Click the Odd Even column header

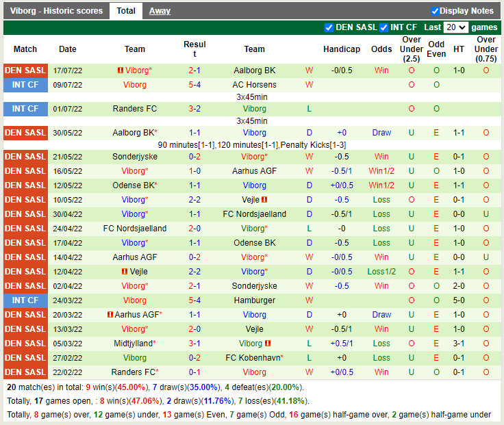(x=436, y=49)
